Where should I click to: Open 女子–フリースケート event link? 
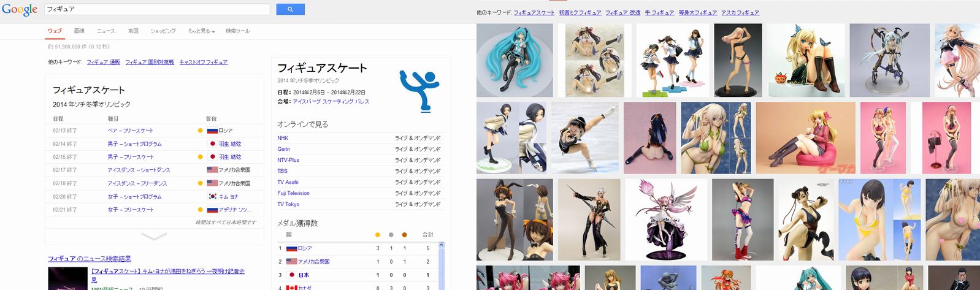pyautogui.click(x=131, y=210)
